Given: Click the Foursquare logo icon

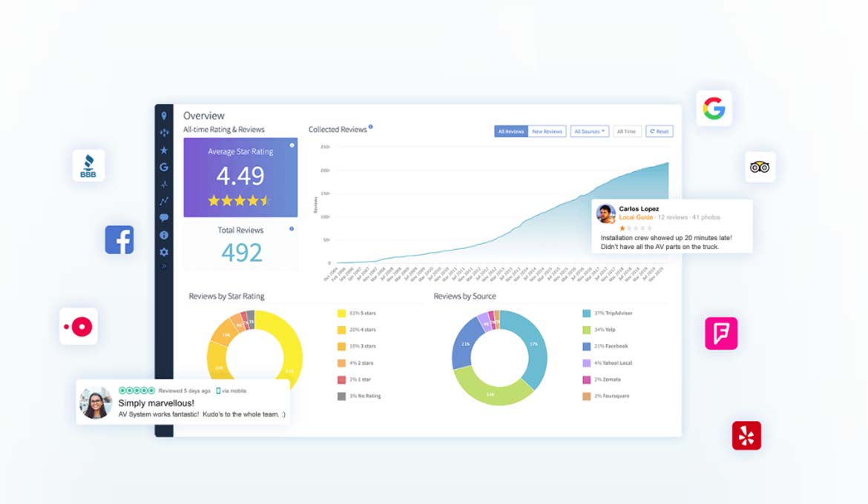Looking at the screenshot, I should pyautogui.click(x=721, y=334).
